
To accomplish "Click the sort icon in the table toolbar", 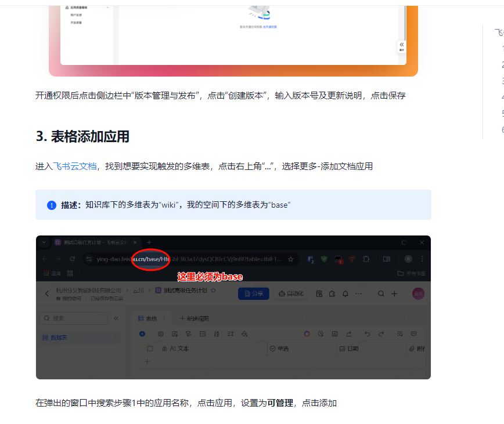I will click(217, 334).
